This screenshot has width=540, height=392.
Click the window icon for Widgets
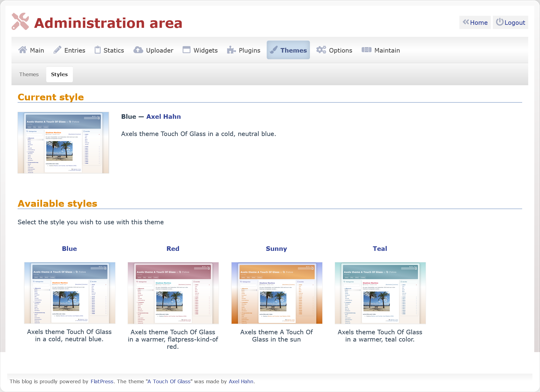[187, 50]
